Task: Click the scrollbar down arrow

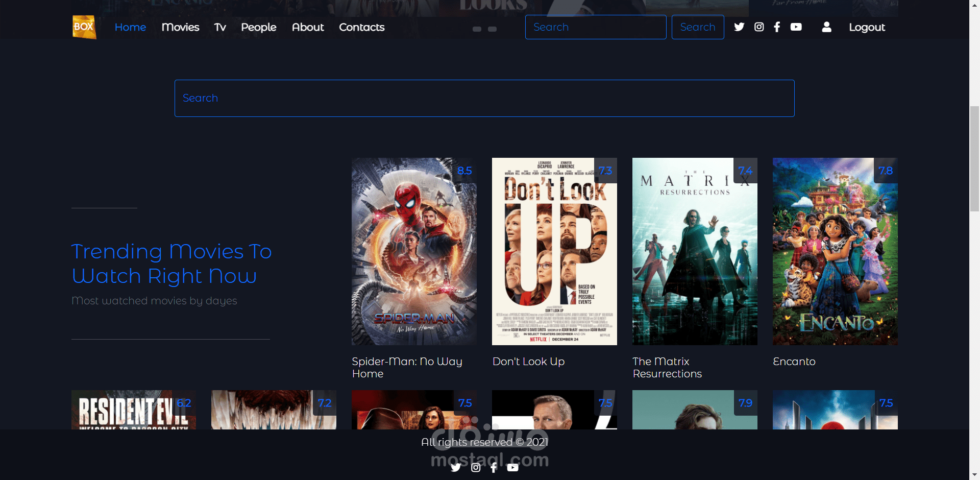Action: pos(975,475)
